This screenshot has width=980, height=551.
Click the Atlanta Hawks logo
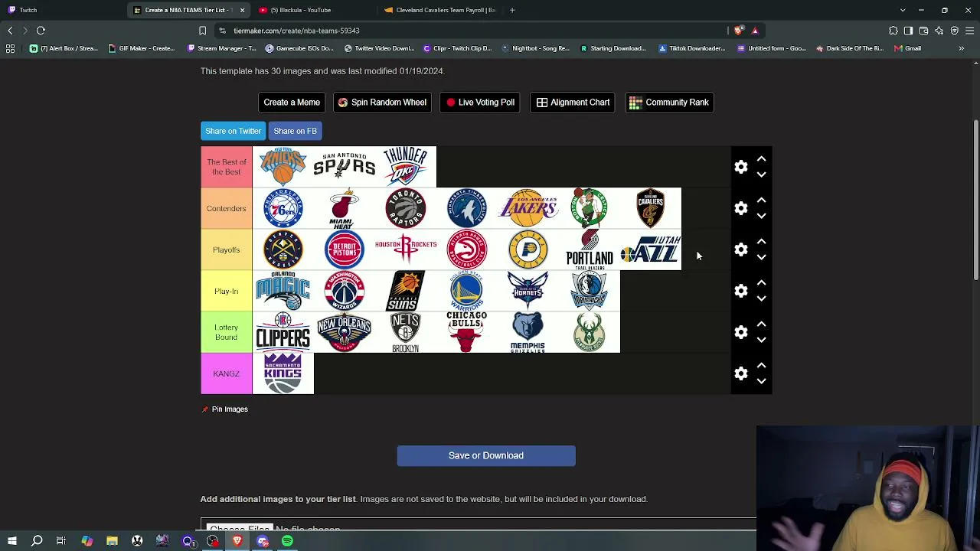467,249
